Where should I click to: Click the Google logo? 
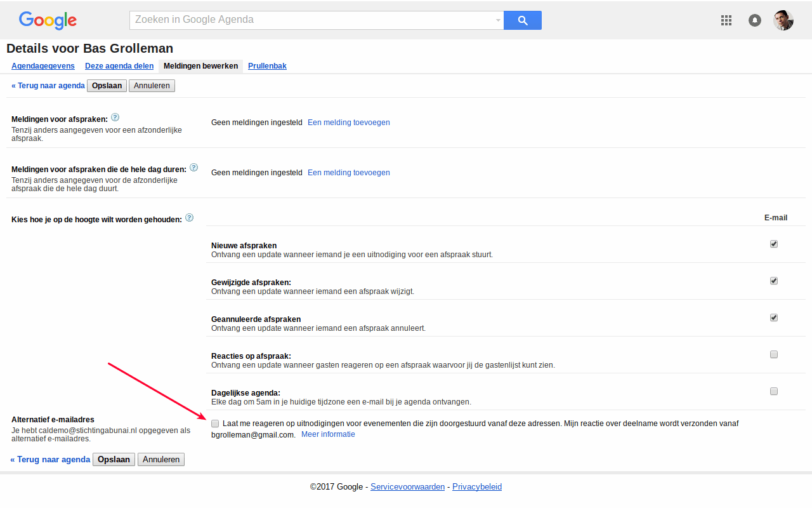point(48,20)
